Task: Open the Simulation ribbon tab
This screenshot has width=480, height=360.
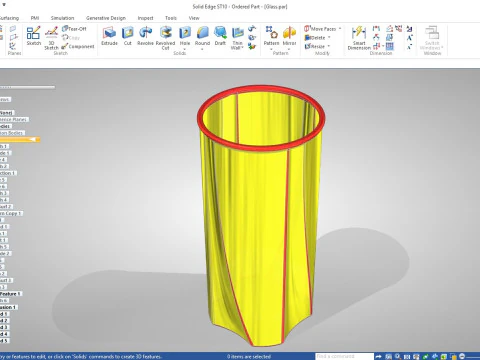Action: coord(62,18)
